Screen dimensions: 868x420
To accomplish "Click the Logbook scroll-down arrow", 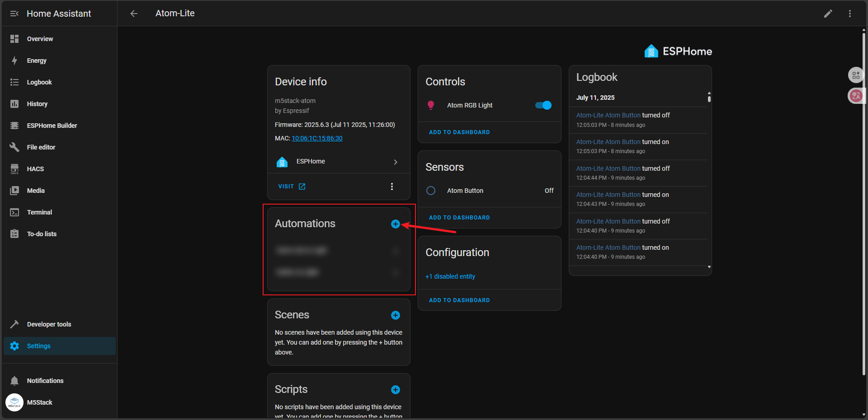I will click(x=709, y=267).
